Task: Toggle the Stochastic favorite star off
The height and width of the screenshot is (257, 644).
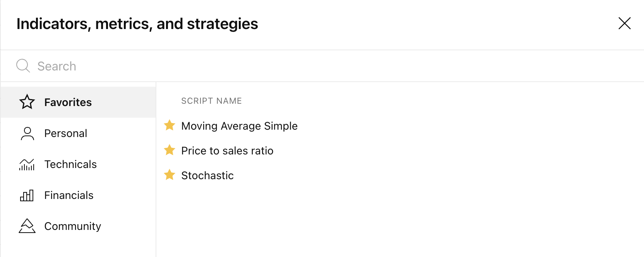Action: click(170, 175)
